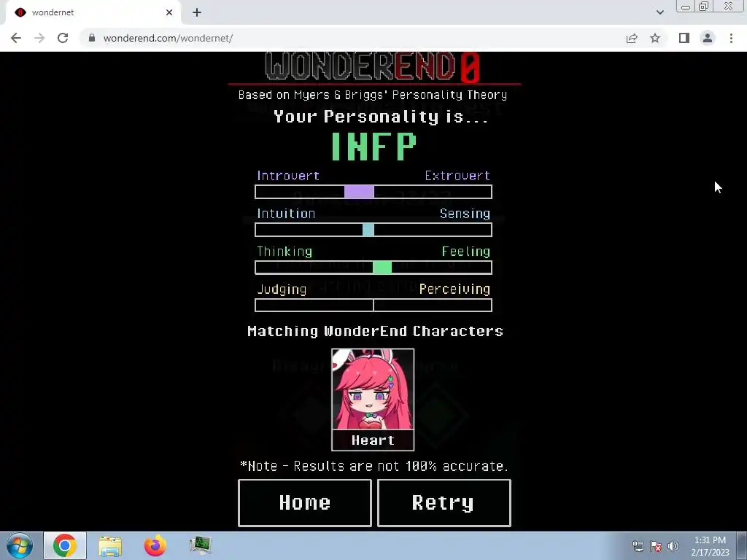Click the Intuition label
Screen dimensions: 747x560
pos(286,214)
